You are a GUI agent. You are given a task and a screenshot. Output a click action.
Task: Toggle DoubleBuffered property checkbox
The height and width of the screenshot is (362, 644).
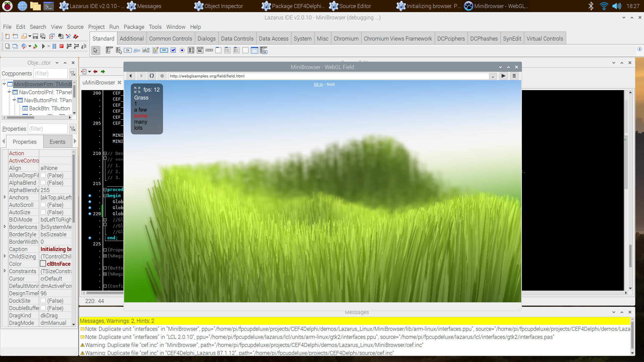(43, 308)
